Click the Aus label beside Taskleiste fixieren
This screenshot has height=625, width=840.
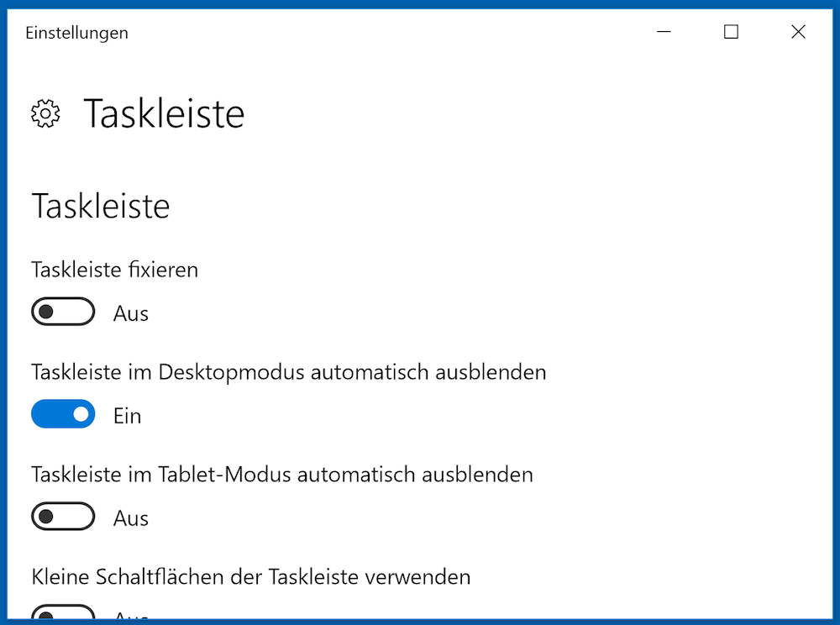point(131,314)
